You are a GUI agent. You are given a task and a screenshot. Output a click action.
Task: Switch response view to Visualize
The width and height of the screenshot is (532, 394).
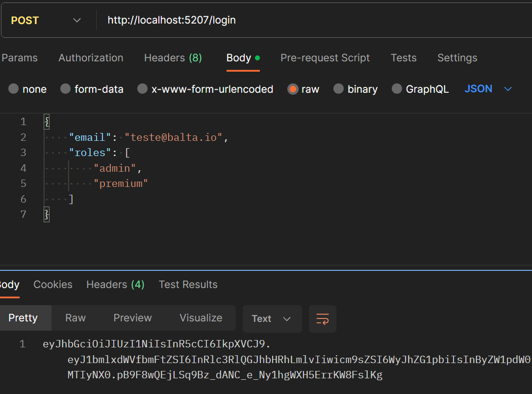pos(201,318)
